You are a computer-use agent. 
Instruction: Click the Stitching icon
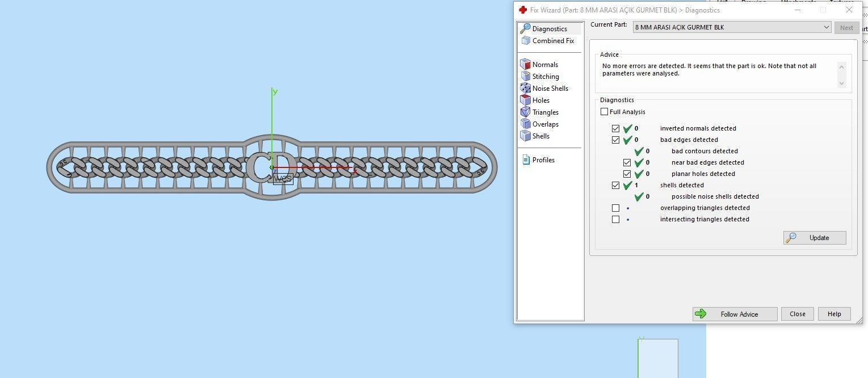pos(525,77)
